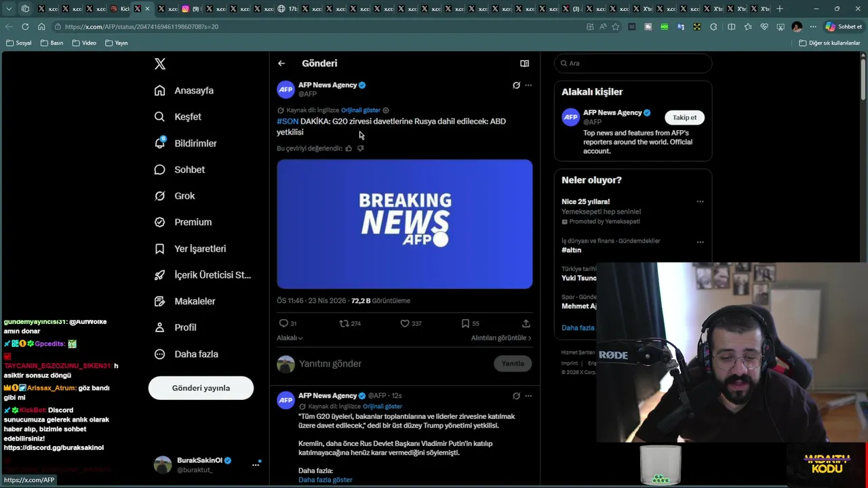
Task: Click Grok icon on the AFP reply
Action: pos(516,396)
